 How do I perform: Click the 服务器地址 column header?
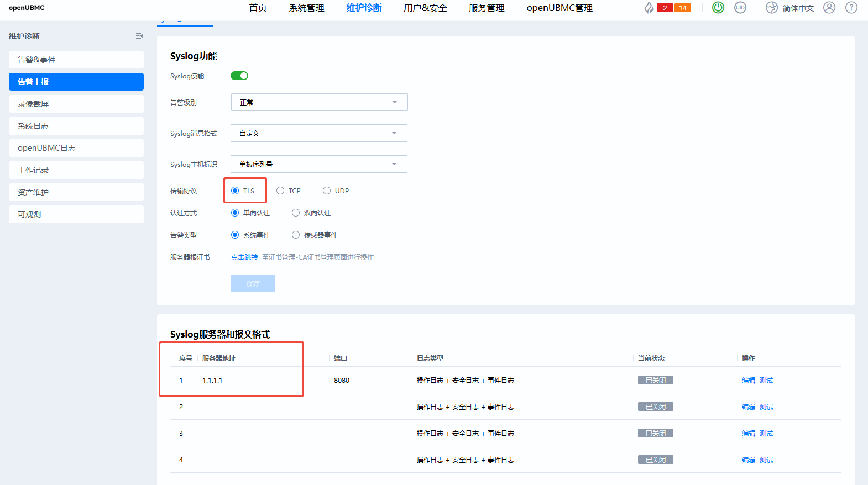(x=219, y=358)
